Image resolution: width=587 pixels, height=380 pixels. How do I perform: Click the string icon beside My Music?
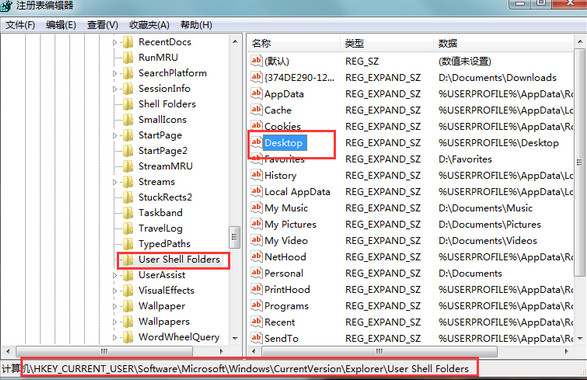(256, 207)
